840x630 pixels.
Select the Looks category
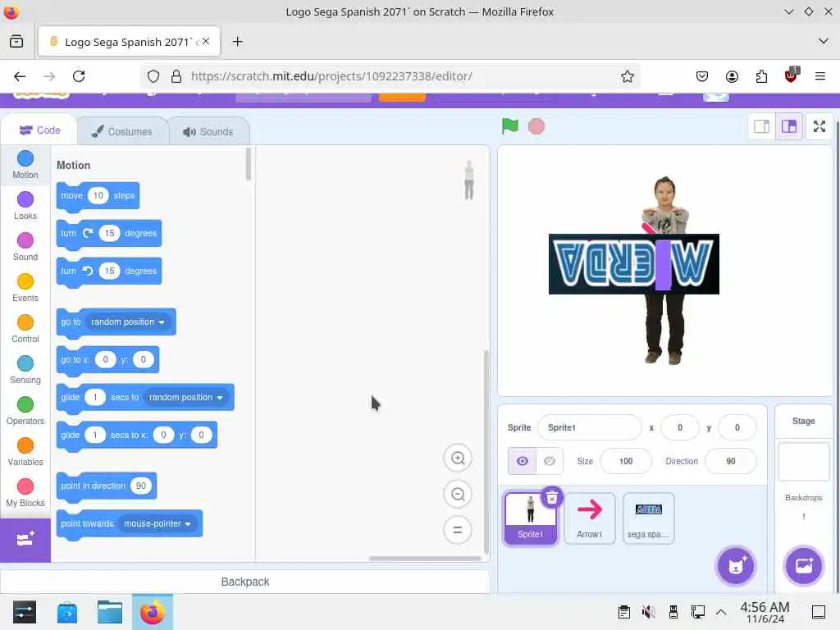point(25,206)
